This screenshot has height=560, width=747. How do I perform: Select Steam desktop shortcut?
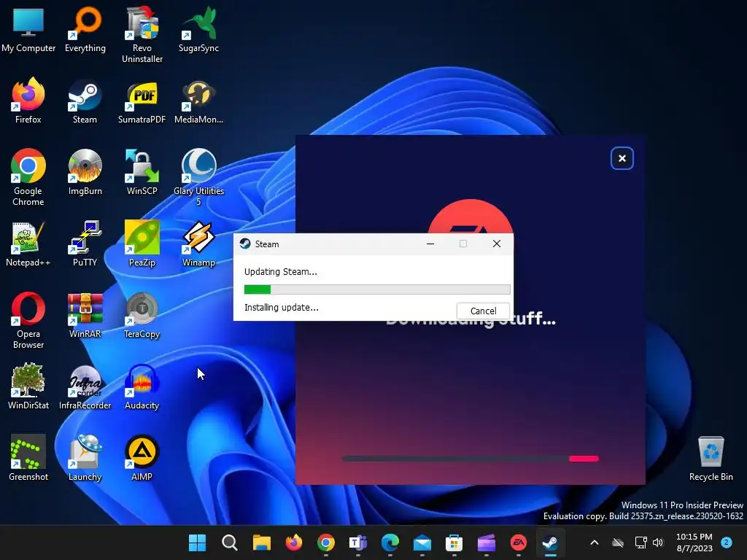coord(85,101)
